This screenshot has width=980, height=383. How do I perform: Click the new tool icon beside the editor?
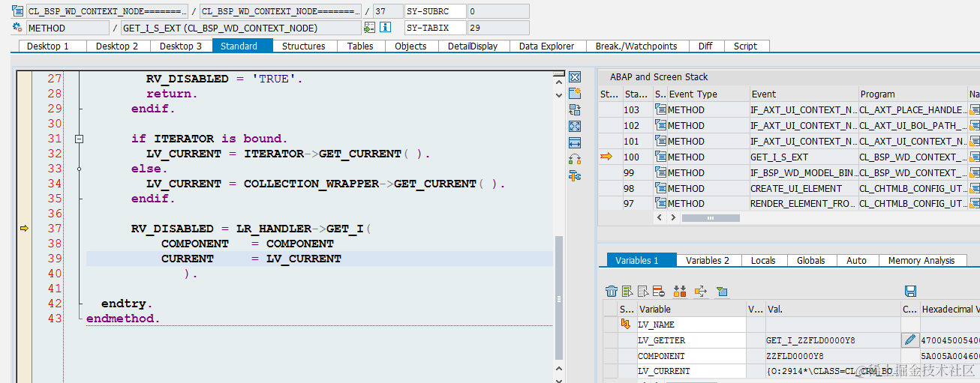tap(575, 94)
